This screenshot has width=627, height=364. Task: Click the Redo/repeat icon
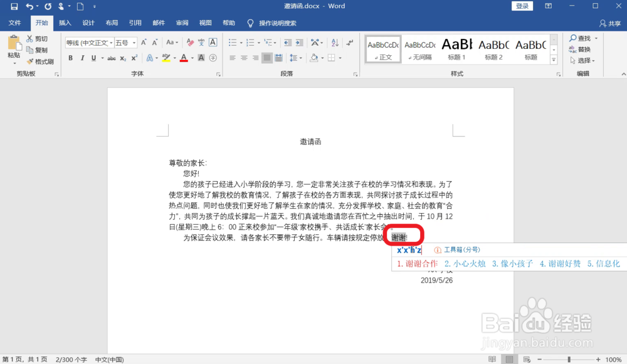48,6
